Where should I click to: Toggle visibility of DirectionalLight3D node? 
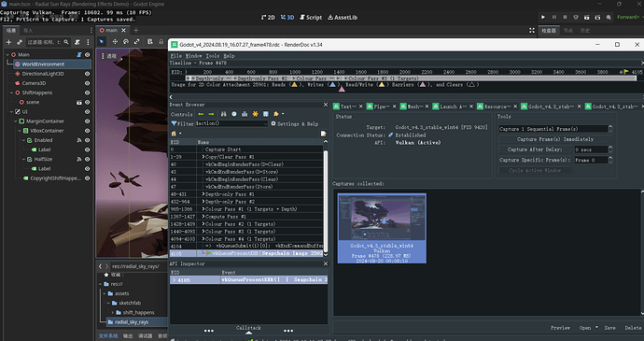(x=87, y=74)
